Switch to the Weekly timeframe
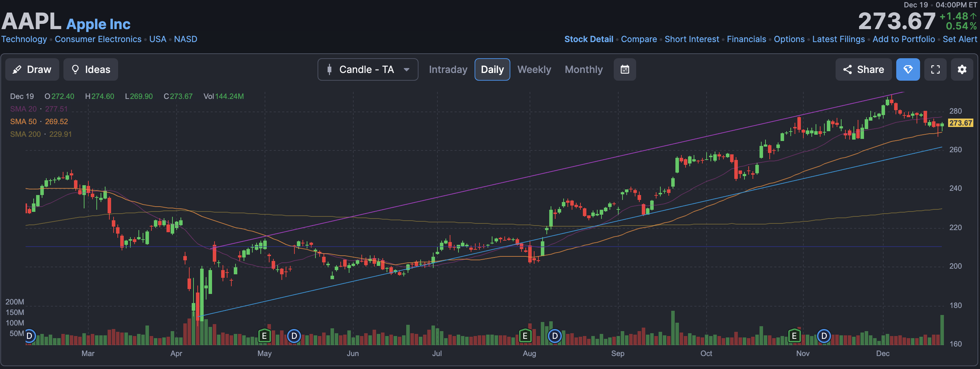This screenshot has height=369, width=980. click(x=534, y=69)
